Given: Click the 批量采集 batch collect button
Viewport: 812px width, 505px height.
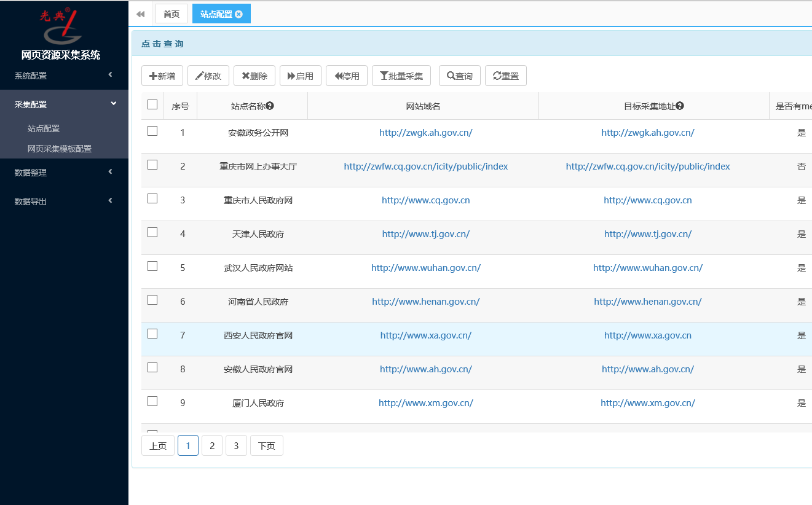Looking at the screenshot, I should (401, 76).
